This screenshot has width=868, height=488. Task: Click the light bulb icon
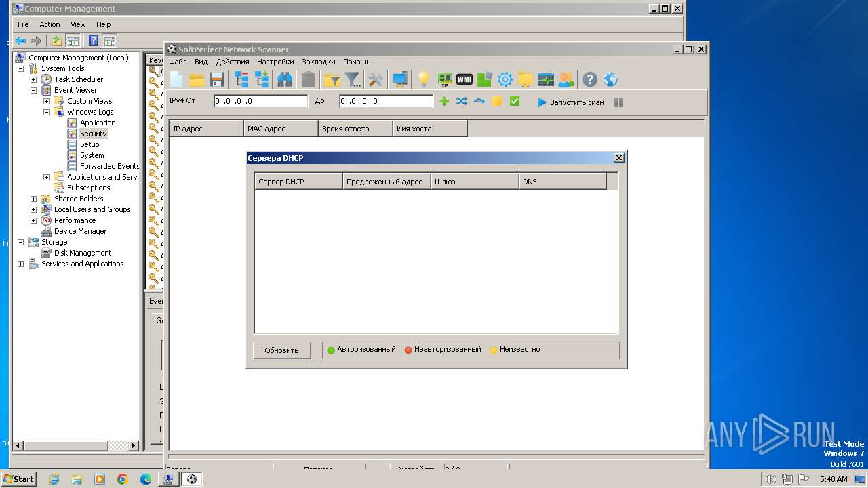click(x=424, y=79)
